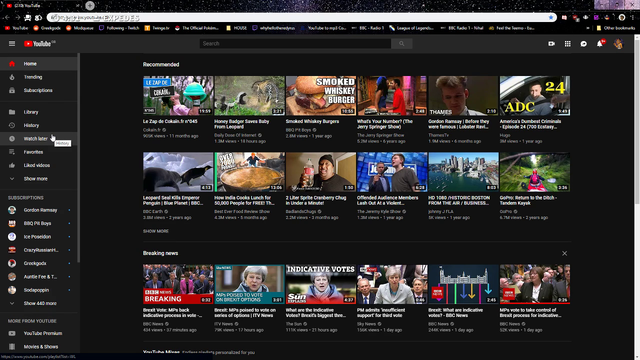The height and width of the screenshot is (360, 640).
Task: Click the YouTube logo
Action: (x=39, y=44)
